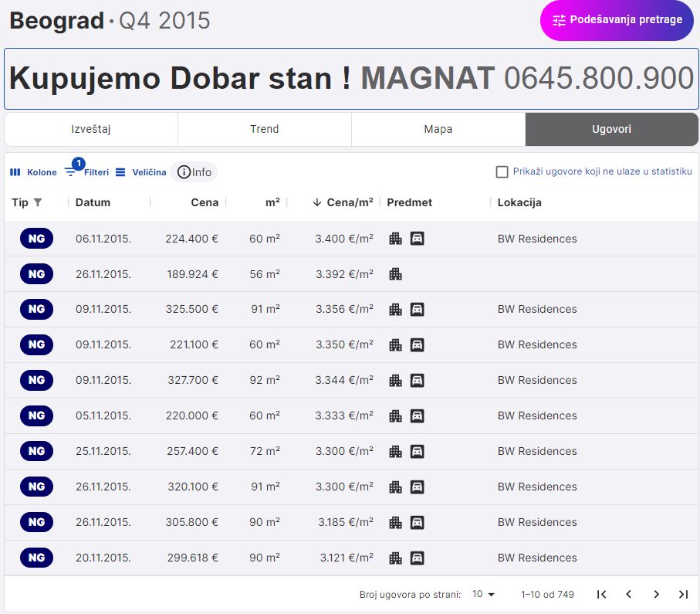
Task: Switch to the Trend tab
Action: (x=265, y=129)
